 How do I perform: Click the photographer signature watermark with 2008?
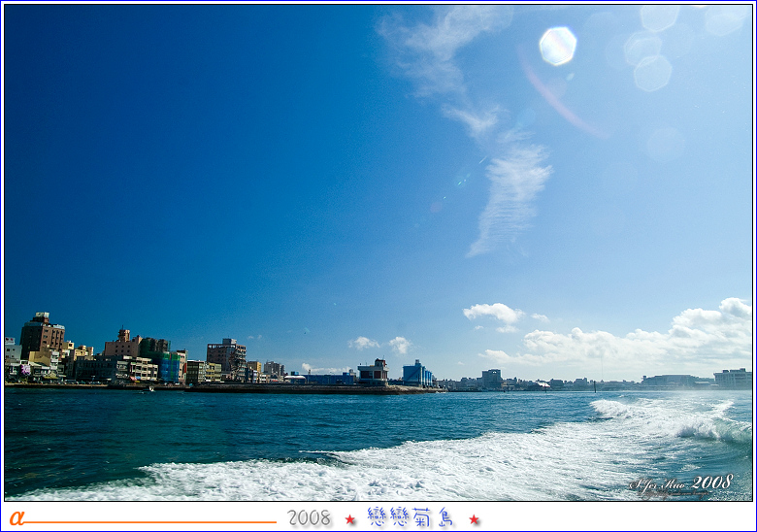(681, 482)
